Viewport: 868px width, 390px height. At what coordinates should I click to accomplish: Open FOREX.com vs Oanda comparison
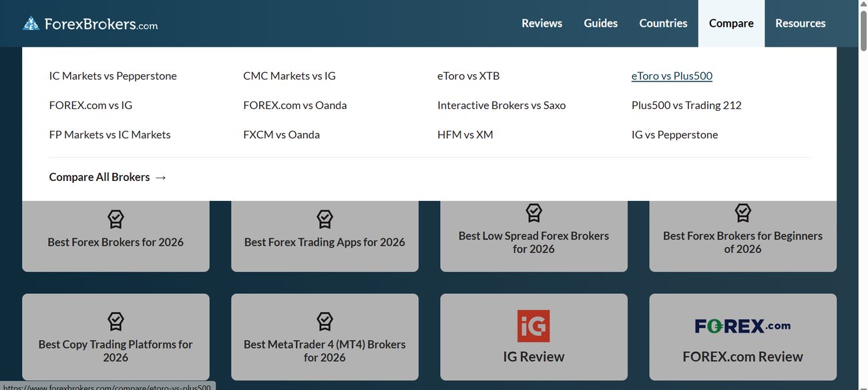[294, 106]
